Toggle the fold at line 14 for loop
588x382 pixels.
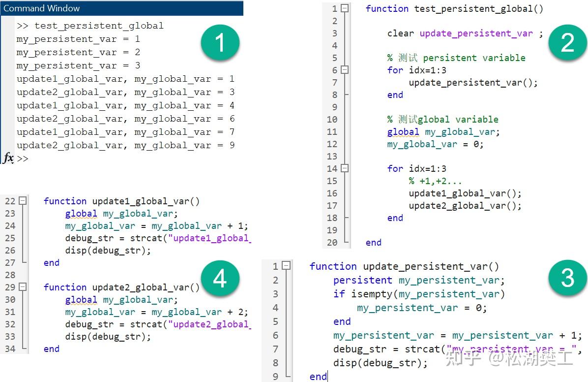pyautogui.click(x=345, y=168)
